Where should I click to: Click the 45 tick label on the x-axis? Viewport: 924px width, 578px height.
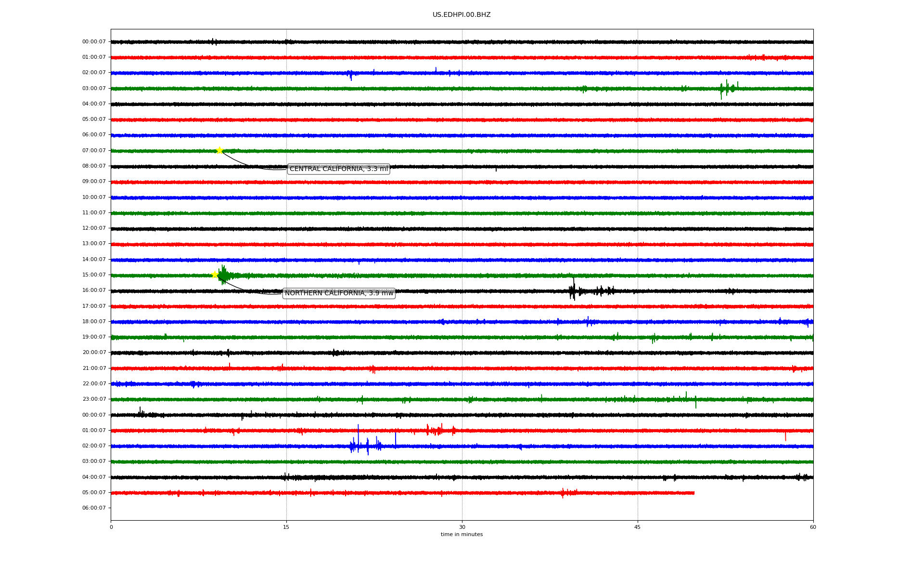coord(638,527)
